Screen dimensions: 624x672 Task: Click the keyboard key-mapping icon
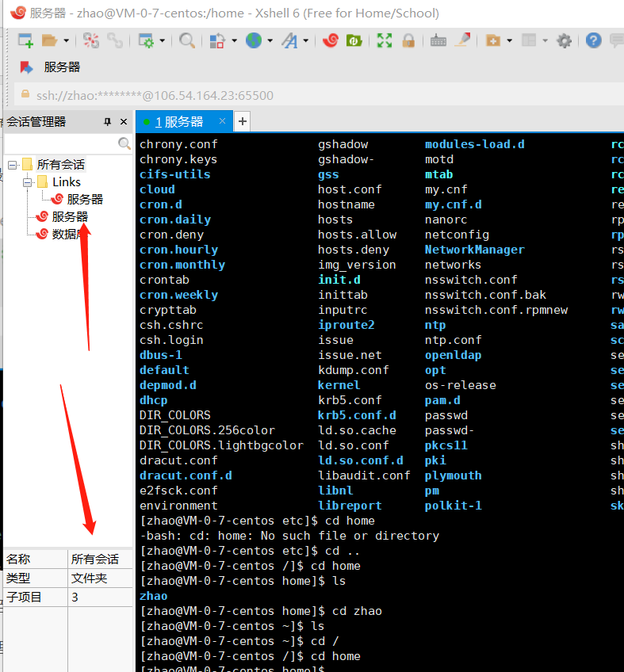point(438,40)
